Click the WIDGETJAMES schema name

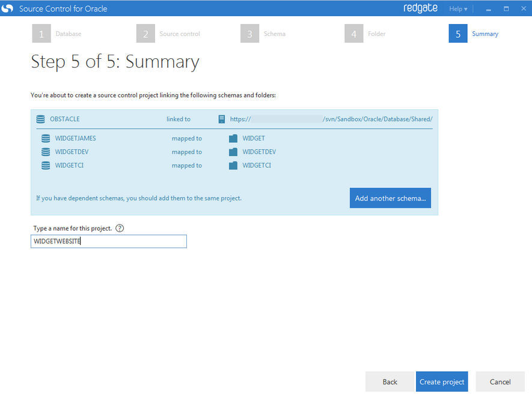(75, 138)
